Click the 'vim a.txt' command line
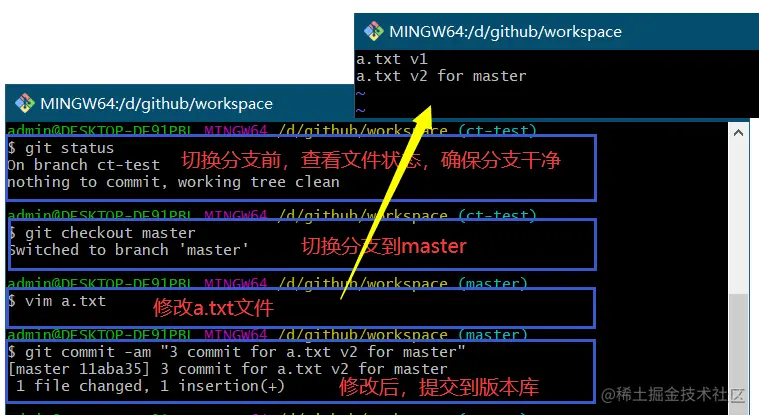Viewport: 759px width, 419px height. click(x=57, y=301)
